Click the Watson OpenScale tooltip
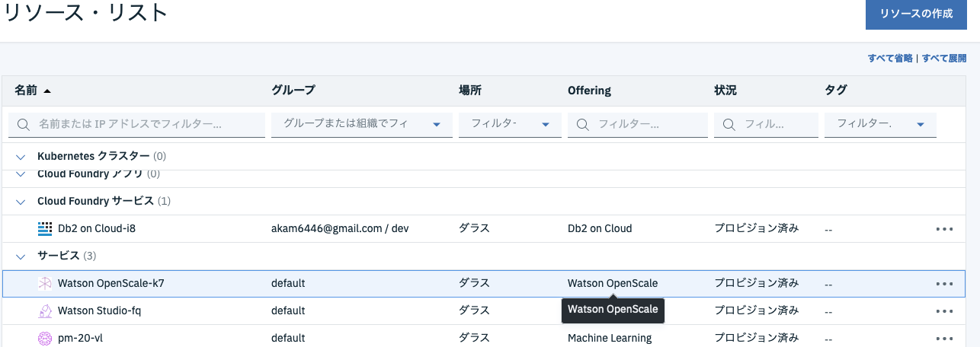Viewport: 980px width, 347px height. 613,310
